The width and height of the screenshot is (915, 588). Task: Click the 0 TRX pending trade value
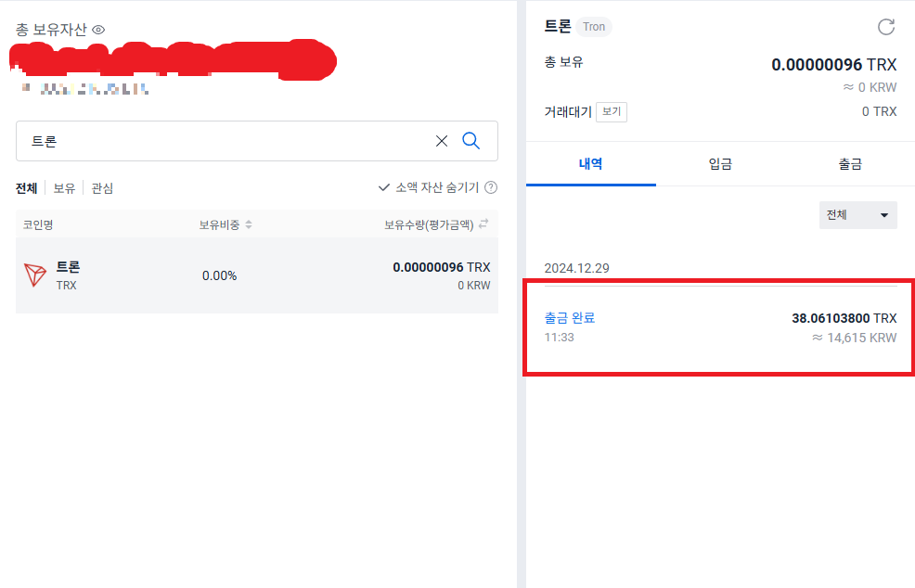[x=879, y=111]
